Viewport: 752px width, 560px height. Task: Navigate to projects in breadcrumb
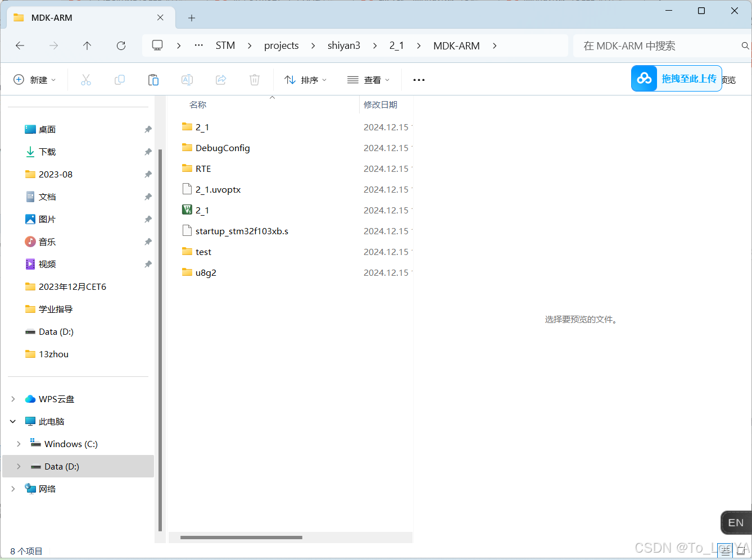pyautogui.click(x=282, y=45)
